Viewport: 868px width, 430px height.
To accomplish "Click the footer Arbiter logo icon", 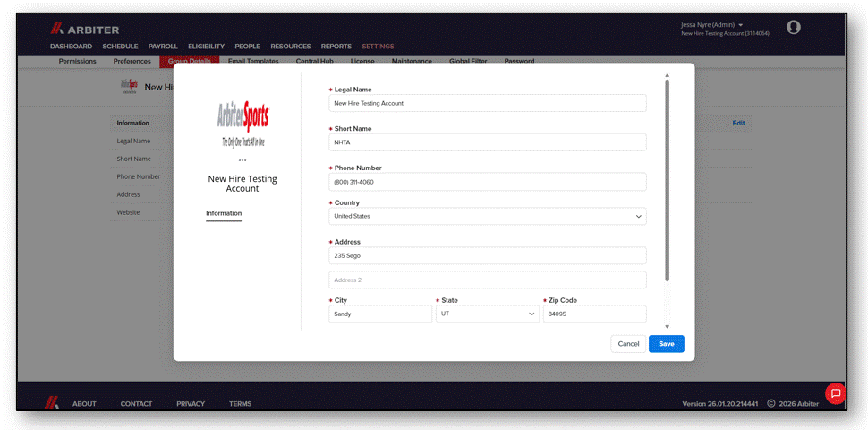I will pyautogui.click(x=52, y=403).
